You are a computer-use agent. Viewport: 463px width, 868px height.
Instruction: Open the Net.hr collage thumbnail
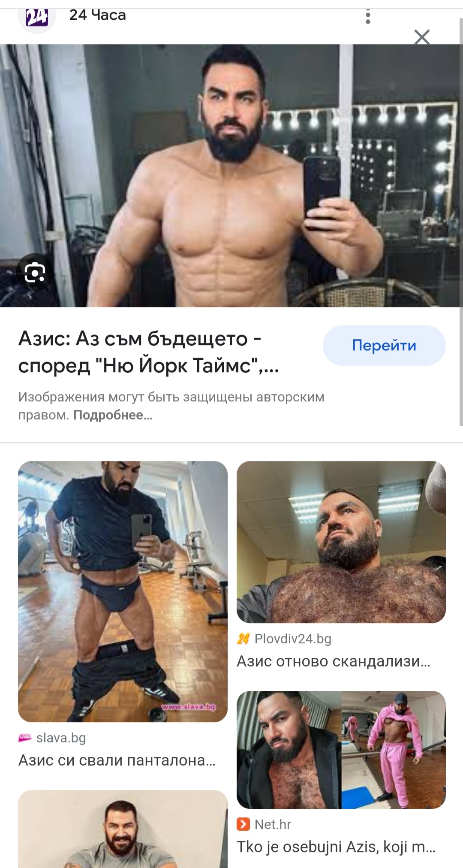pyautogui.click(x=341, y=750)
